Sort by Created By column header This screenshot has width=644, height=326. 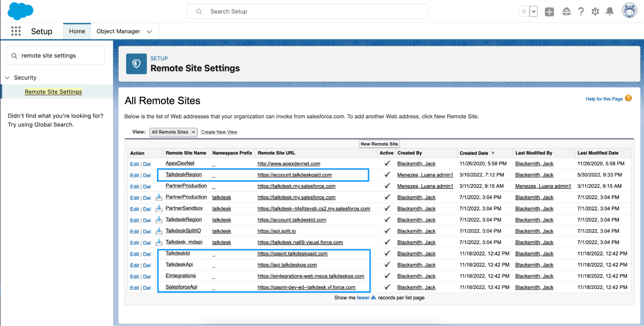tap(409, 153)
